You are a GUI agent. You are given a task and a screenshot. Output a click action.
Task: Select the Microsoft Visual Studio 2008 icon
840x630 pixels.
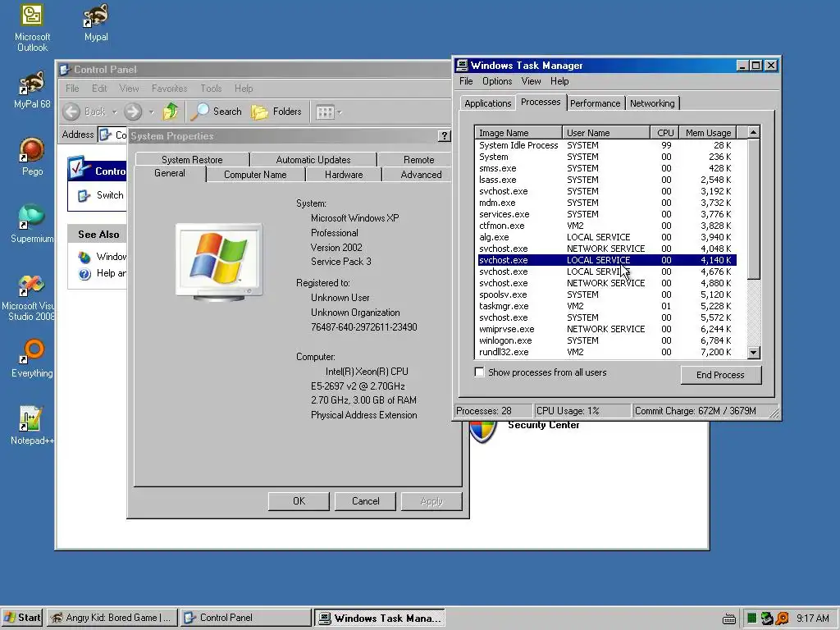[x=28, y=298]
